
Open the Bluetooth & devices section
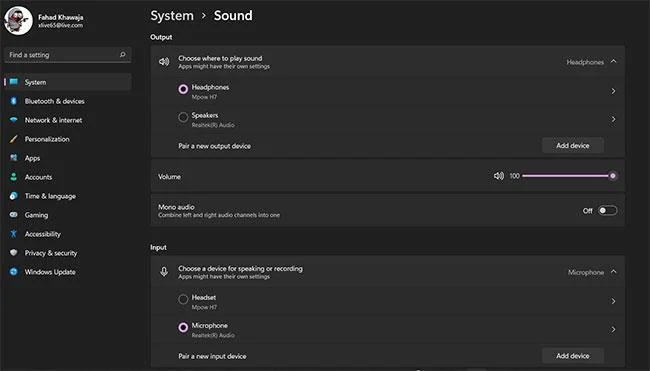coord(68,101)
